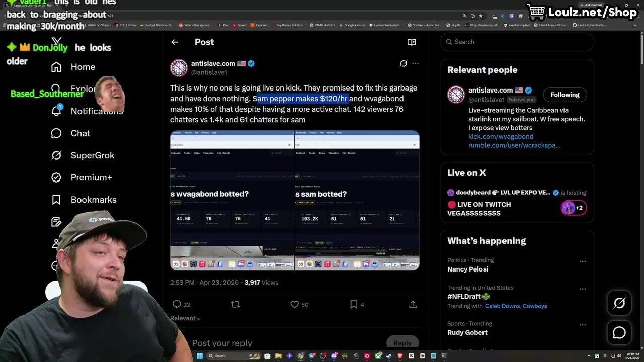Click the Grok explain icon on the post

pyautogui.click(x=403, y=63)
